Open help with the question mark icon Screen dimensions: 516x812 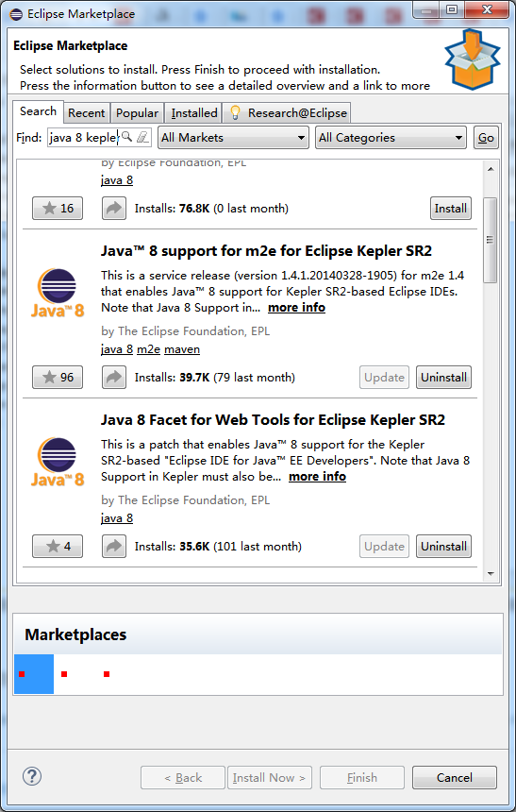pyautogui.click(x=32, y=776)
